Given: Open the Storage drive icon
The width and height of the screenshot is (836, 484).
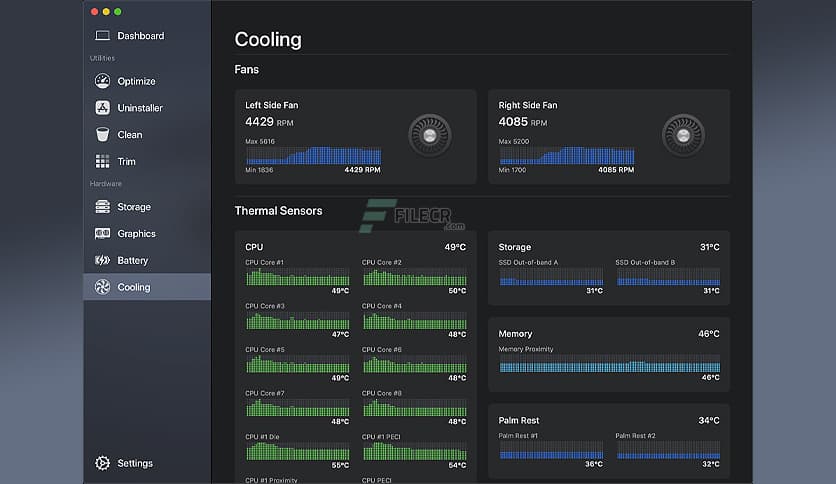Looking at the screenshot, I should (x=102, y=207).
